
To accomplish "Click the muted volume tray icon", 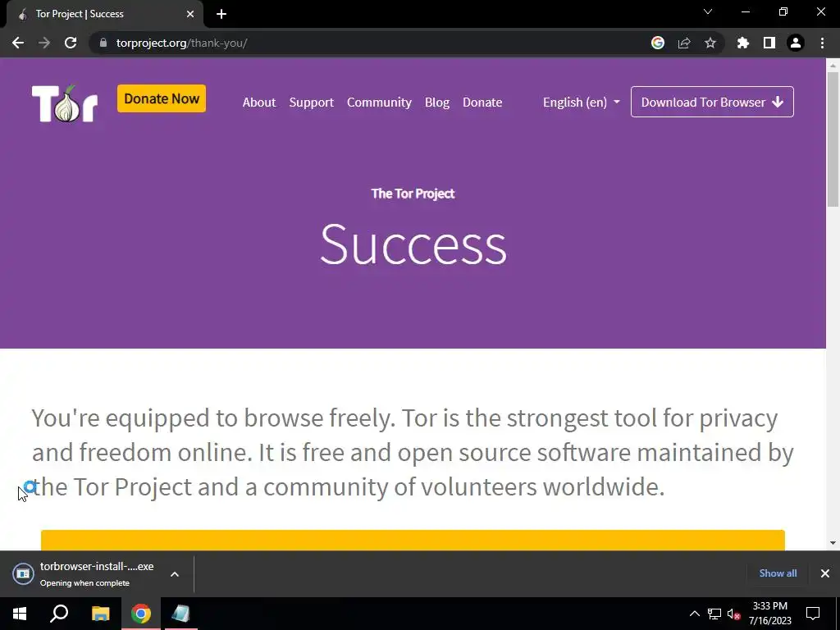I will pyautogui.click(x=733, y=614).
